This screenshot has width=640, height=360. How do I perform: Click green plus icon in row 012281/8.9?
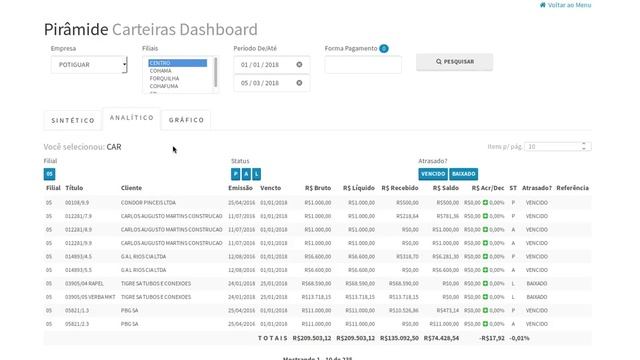[485, 229]
